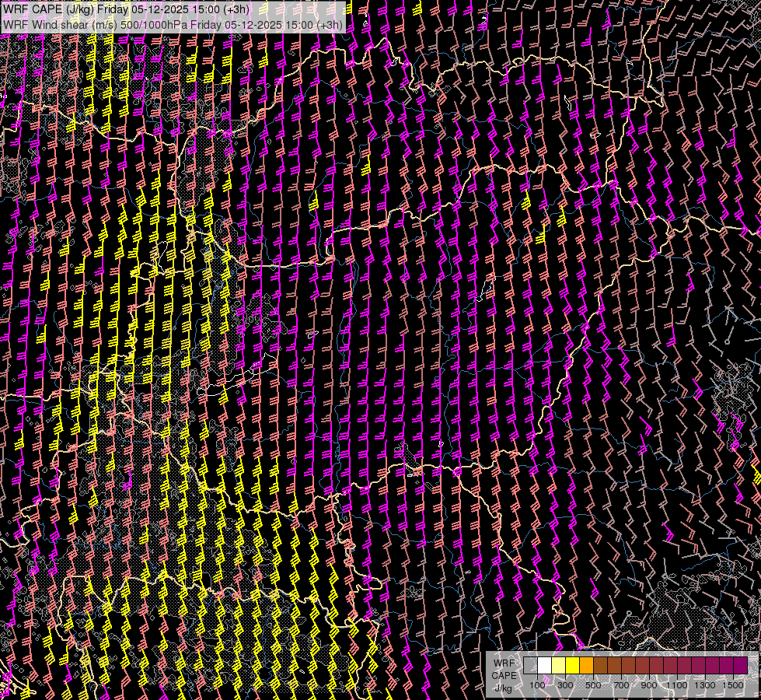The height and width of the screenshot is (700, 761).
Task: Click the 'J/kg' unit label in the legend
Action: [504, 688]
